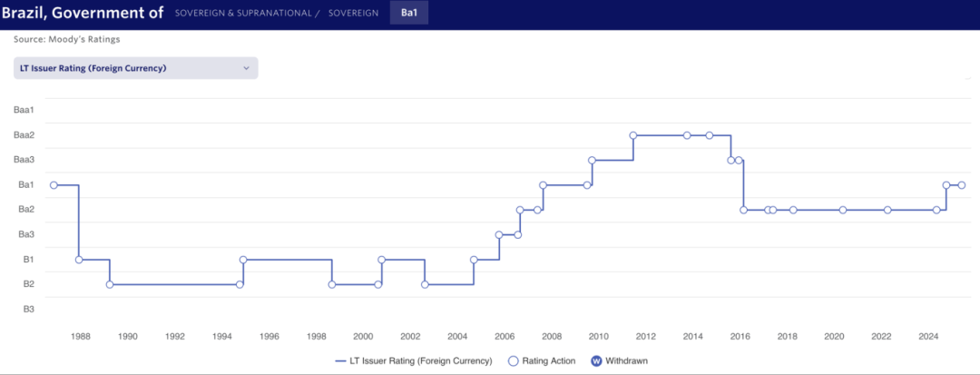Select leftmost Ba1 rating marker before 1988
Viewport: 980px width, 375px height.
click(x=54, y=185)
